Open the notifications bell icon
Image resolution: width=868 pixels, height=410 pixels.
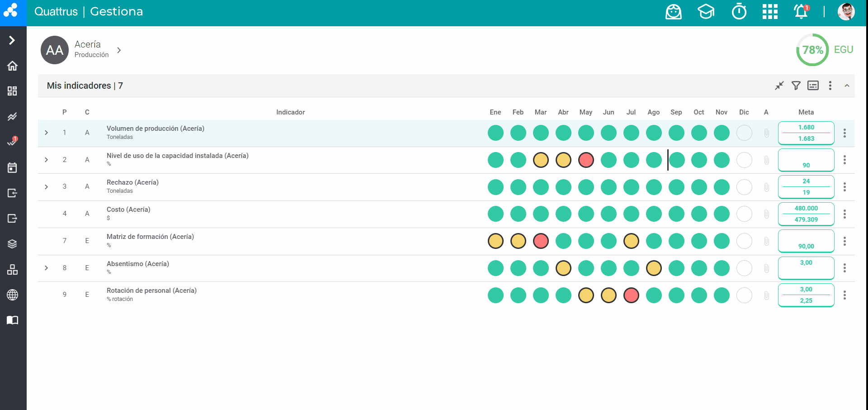coord(801,12)
